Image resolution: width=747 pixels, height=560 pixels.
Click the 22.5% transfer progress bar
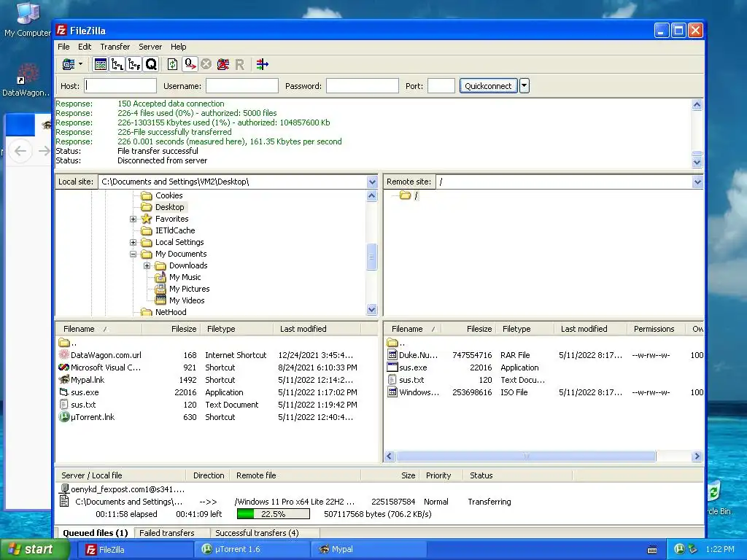coord(274,514)
